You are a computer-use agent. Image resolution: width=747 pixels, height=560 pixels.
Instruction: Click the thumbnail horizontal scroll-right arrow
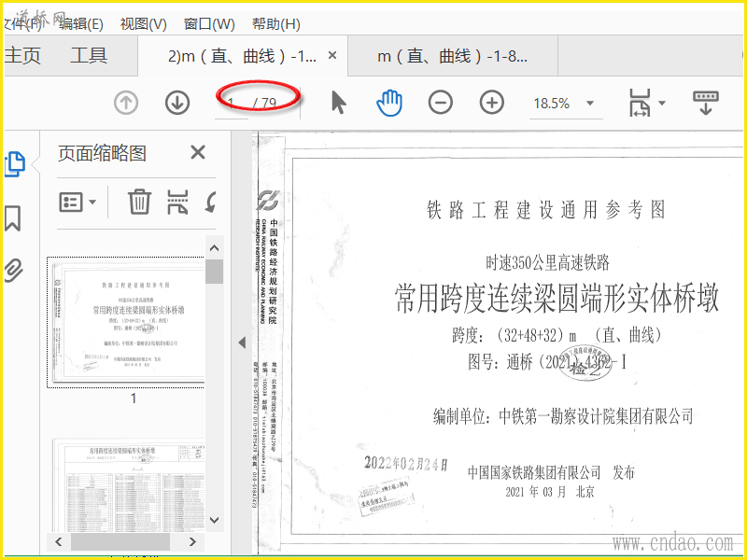193,541
